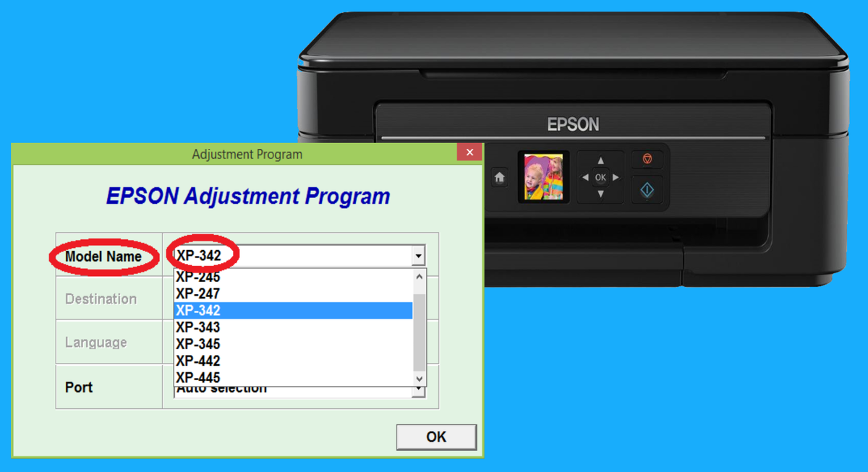Select XP-247 from the model list
868x472 pixels.
pos(294,293)
